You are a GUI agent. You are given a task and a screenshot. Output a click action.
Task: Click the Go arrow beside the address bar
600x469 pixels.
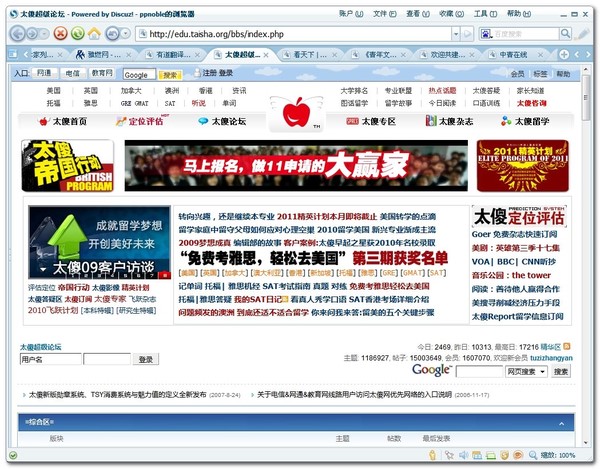[467, 34]
